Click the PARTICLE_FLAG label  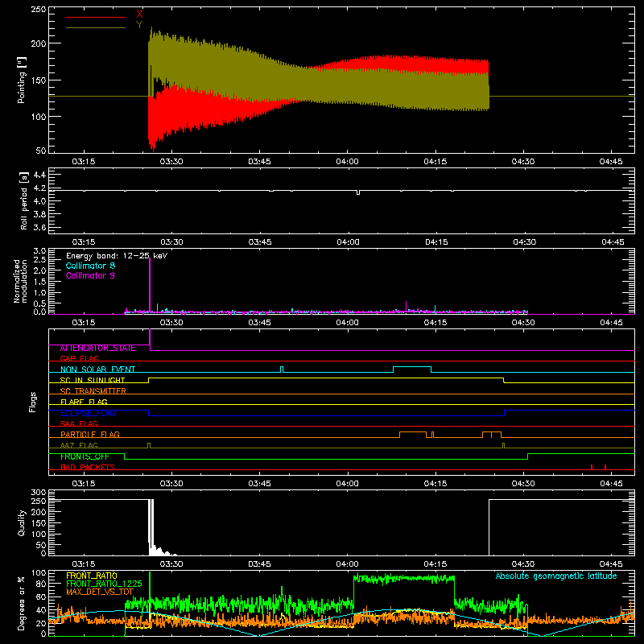(x=90, y=434)
